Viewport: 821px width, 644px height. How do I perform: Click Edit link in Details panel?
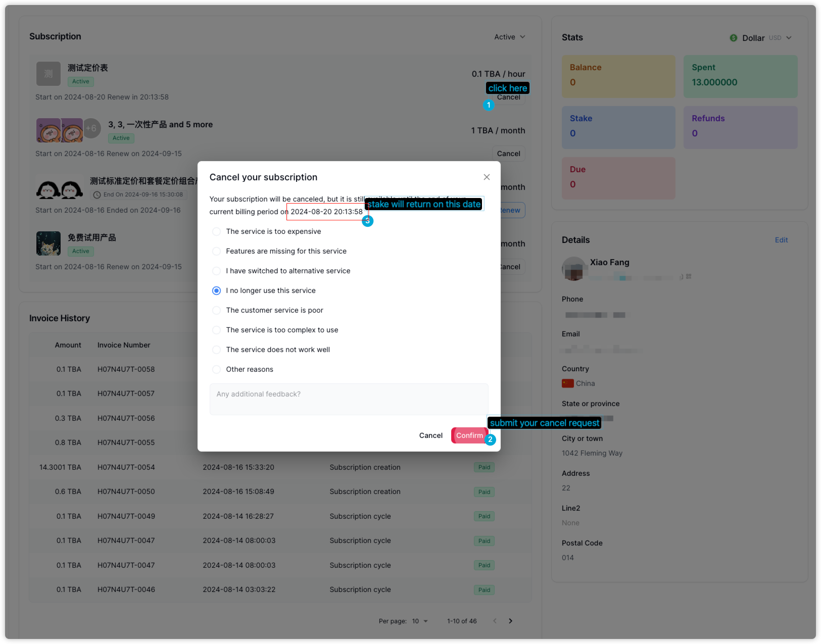[781, 240]
